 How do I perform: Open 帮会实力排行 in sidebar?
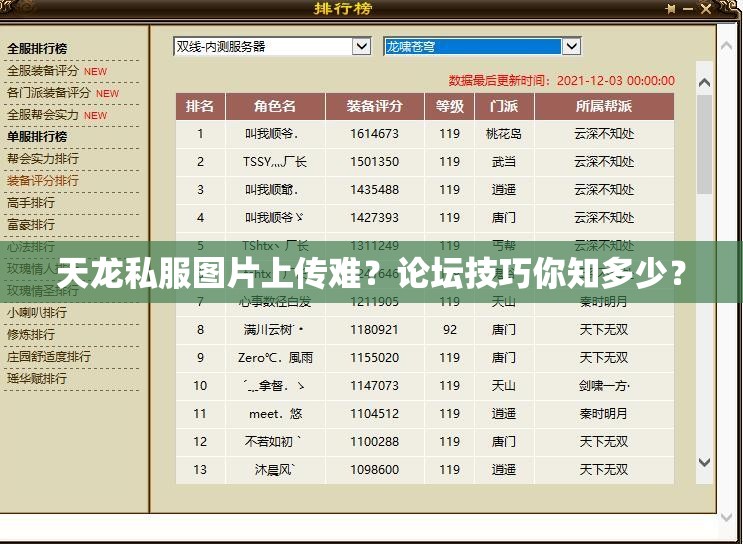coord(43,158)
